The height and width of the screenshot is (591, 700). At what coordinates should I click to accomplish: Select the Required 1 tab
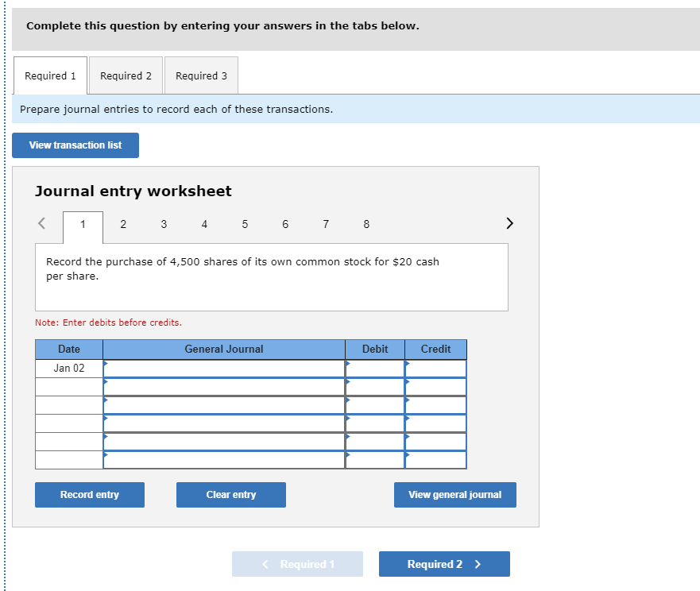click(49, 75)
